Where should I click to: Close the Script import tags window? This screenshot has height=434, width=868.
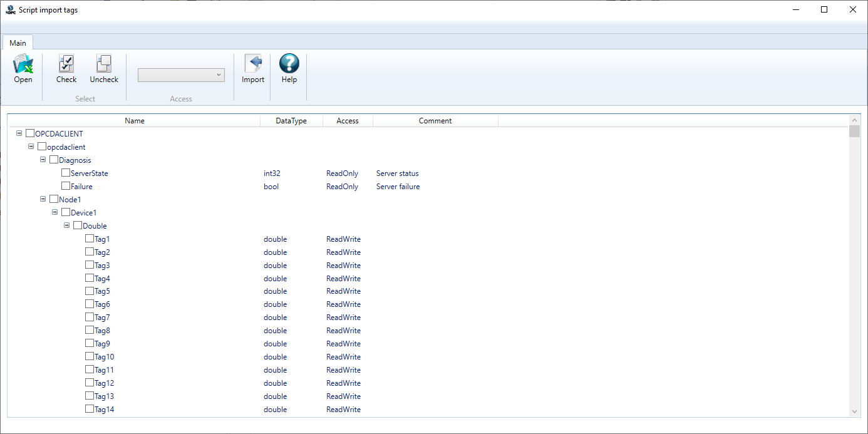853,9
